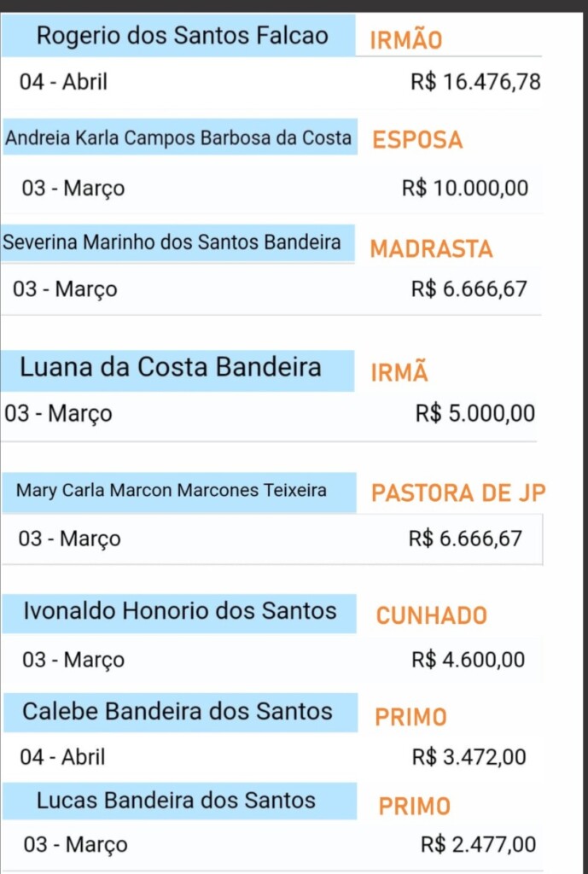The image size is (588, 874).
Task: Click the MADRASTA relationship label
Action: [x=431, y=248]
